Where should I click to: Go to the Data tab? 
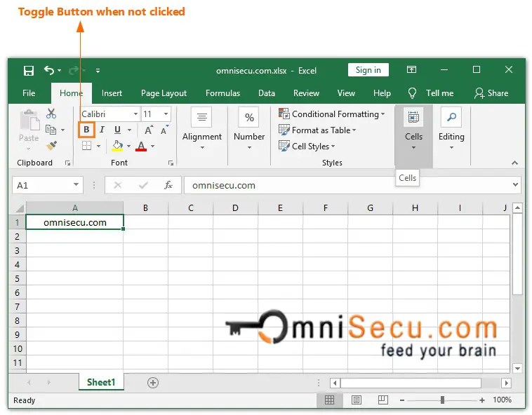[266, 93]
